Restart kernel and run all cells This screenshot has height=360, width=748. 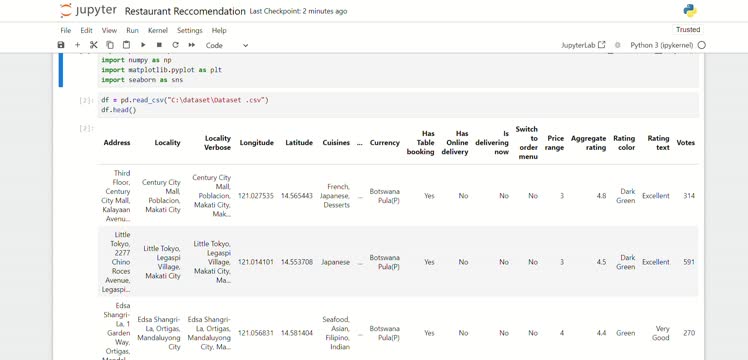192,45
